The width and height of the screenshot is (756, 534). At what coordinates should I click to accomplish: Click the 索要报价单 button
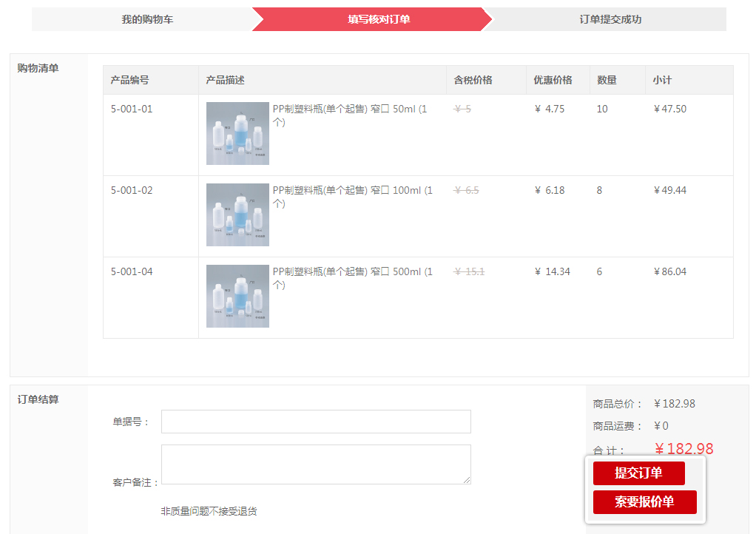tap(644, 502)
